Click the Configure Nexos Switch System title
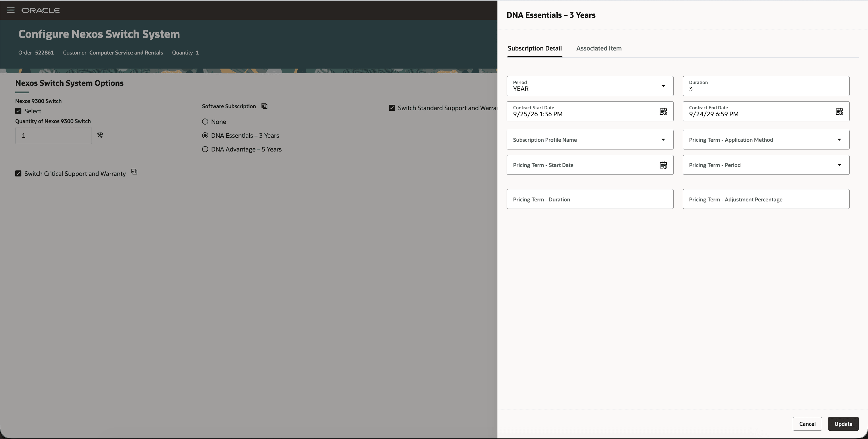The height and width of the screenshot is (439, 868). tap(99, 34)
